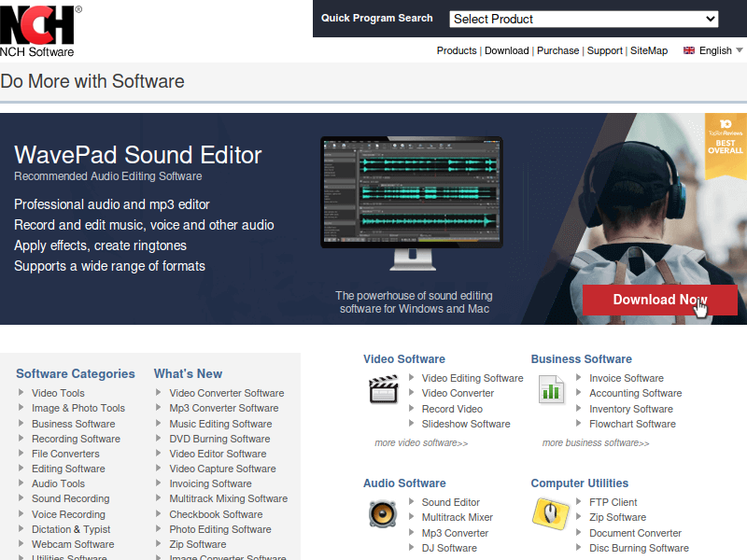Screen dimensions: 747x560
Task: Open Image & Photo Tools category
Action: 78,408
